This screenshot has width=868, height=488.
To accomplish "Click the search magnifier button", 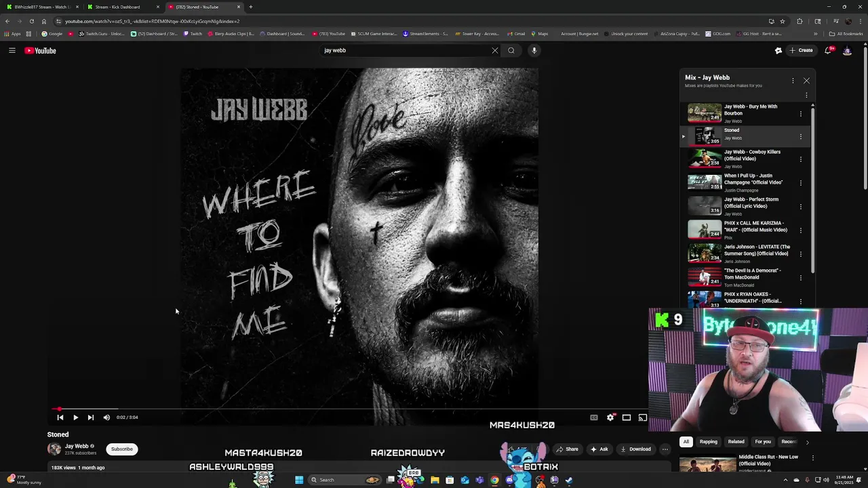I will coord(511,50).
